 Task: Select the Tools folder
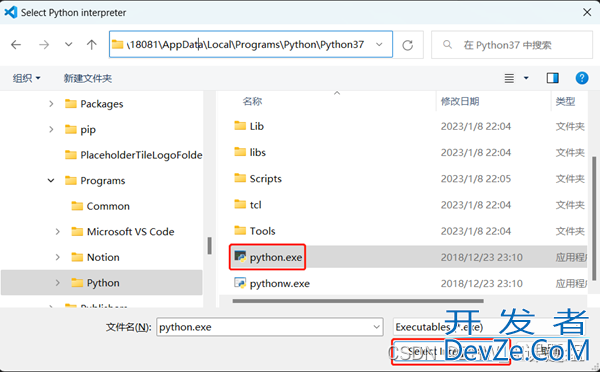tap(262, 231)
